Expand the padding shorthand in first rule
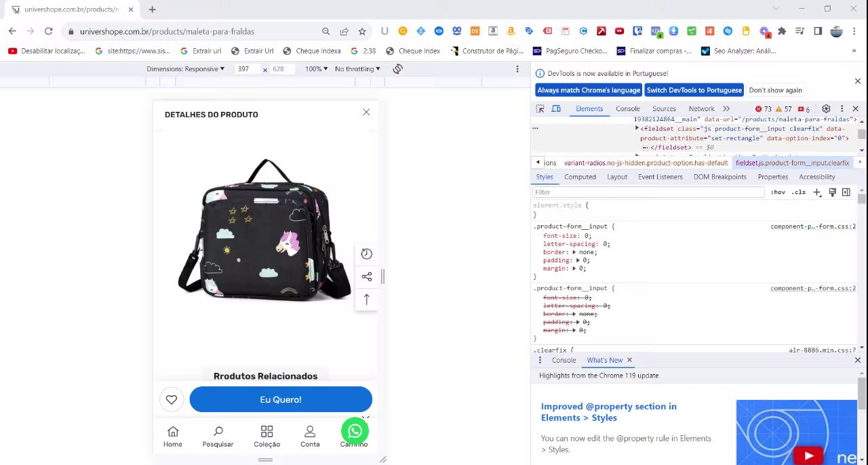868x465 pixels. (578, 260)
